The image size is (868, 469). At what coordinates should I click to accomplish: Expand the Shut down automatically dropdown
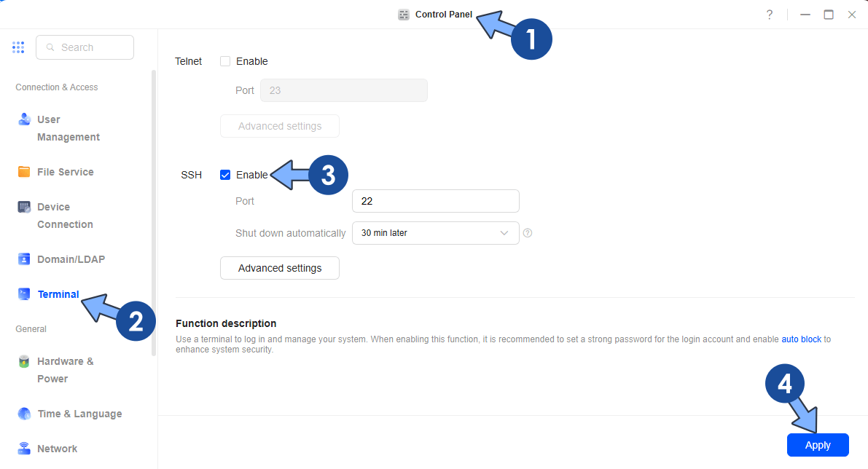click(435, 233)
